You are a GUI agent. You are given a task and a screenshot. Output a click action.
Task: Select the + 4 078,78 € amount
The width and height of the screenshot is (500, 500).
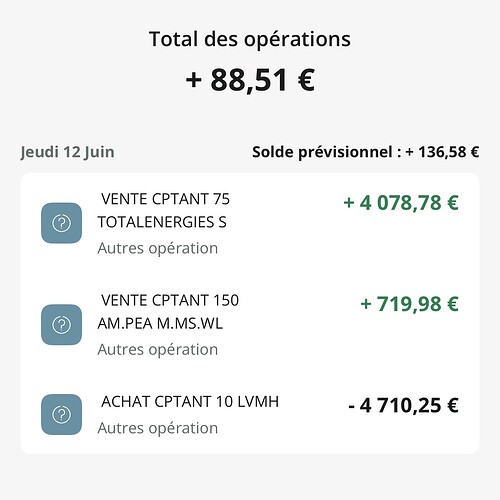point(401,203)
